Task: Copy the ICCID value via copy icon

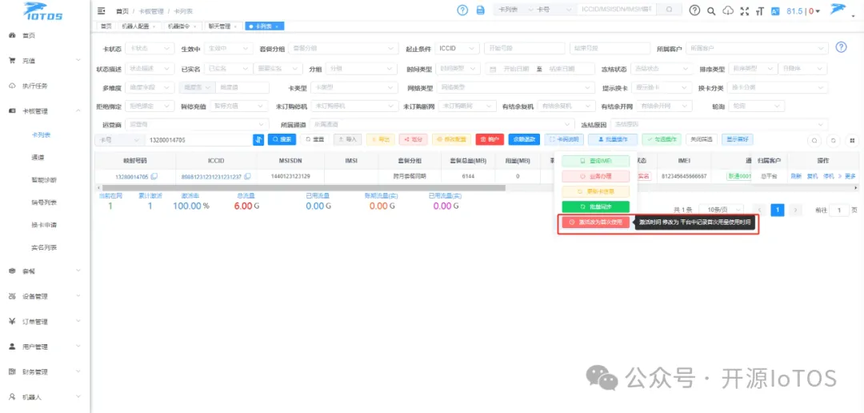Action: [x=247, y=177]
